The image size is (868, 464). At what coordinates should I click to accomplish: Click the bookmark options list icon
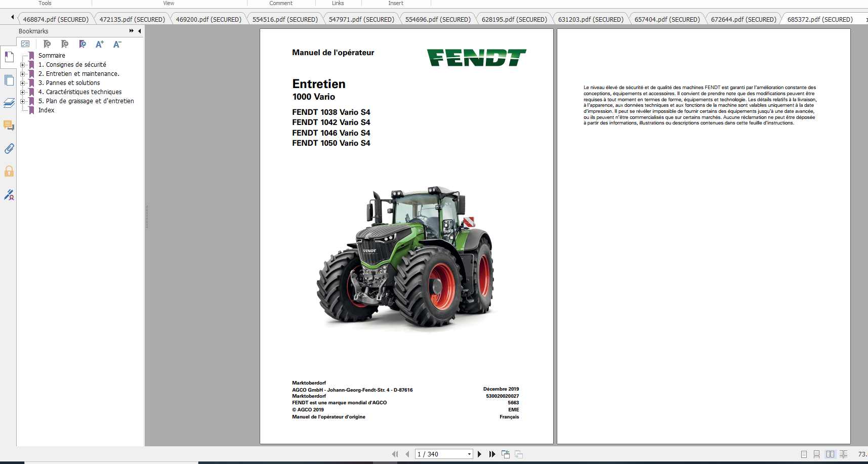[x=25, y=44]
